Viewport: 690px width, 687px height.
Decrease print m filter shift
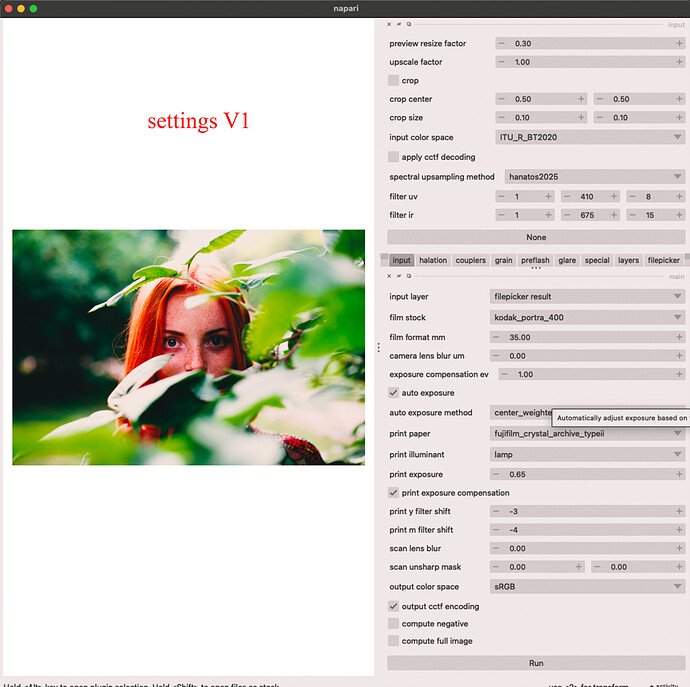click(x=496, y=529)
